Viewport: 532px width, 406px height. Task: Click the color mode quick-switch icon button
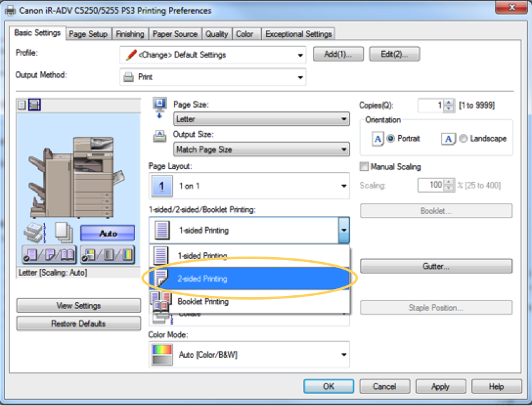[107, 256]
